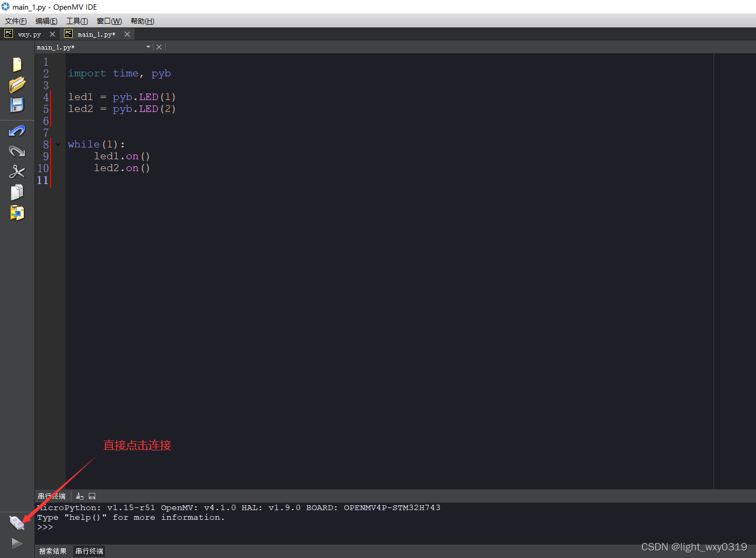Collapse the while(1) code block
The height and width of the screenshot is (558, 756).
coord(58,144)
